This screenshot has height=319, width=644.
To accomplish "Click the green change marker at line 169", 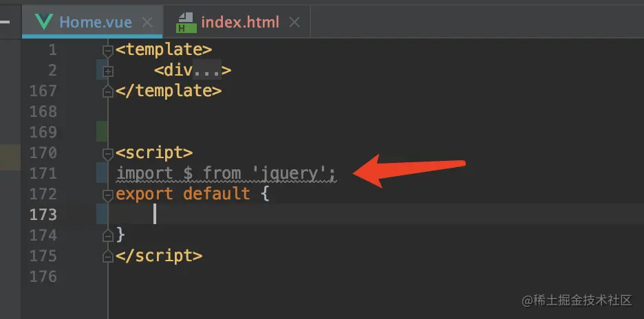I will (x=102, y=131).
